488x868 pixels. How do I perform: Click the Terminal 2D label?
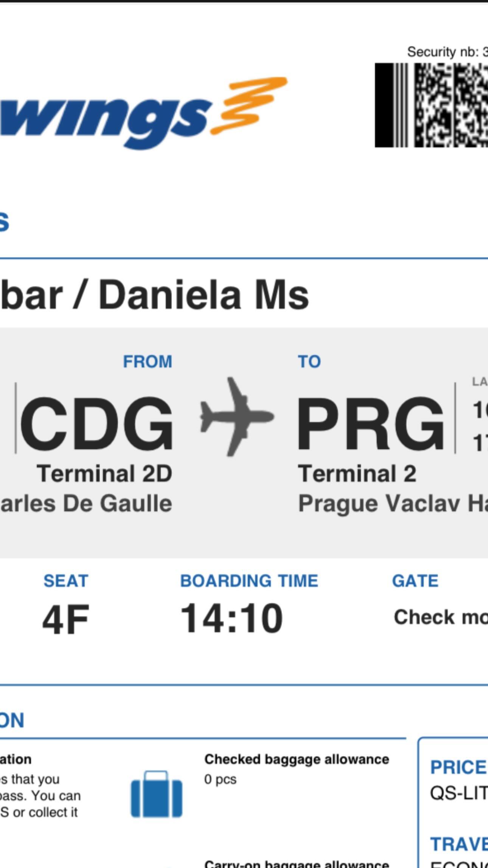pyautogui.click(x=104, y=474)
